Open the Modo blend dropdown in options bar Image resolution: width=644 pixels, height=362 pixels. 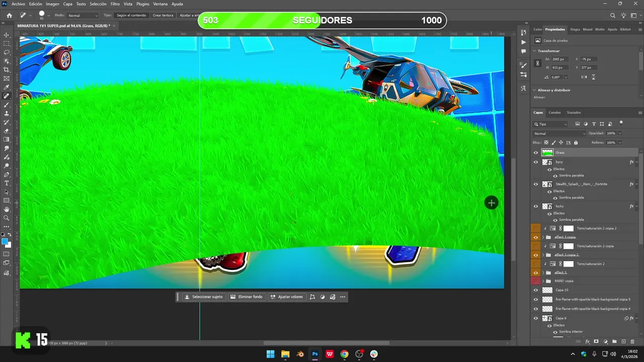click(83, 16)
